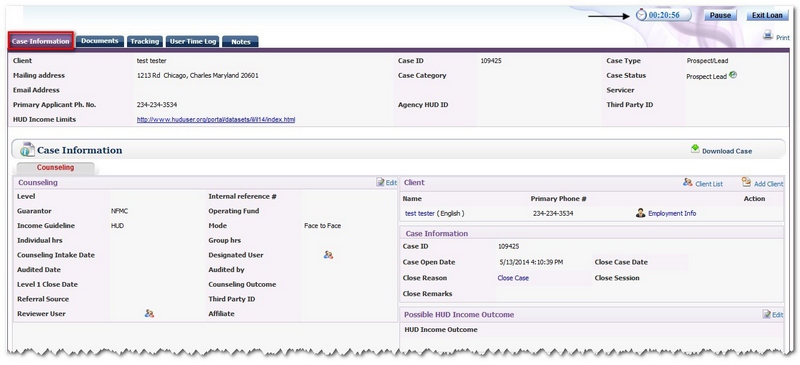800x365 pixels.
Task: Click the Close Case link
Action: coord(513,278)
